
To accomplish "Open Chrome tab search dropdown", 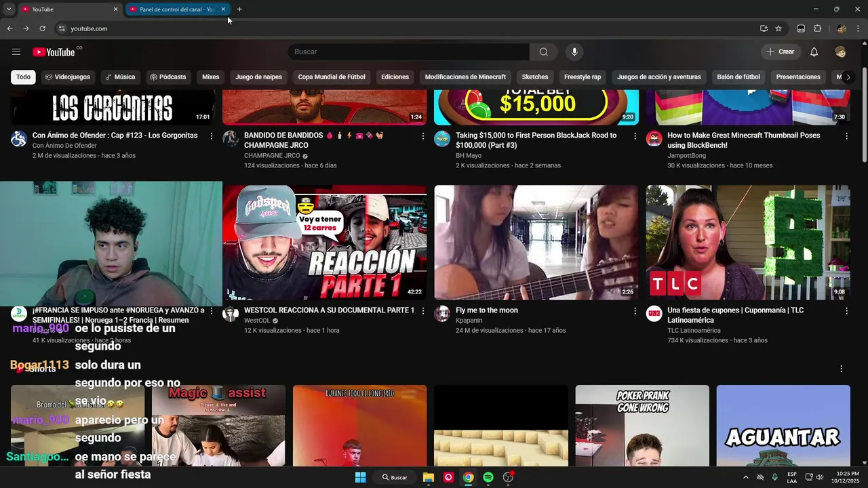I will (x=8, y=9).
